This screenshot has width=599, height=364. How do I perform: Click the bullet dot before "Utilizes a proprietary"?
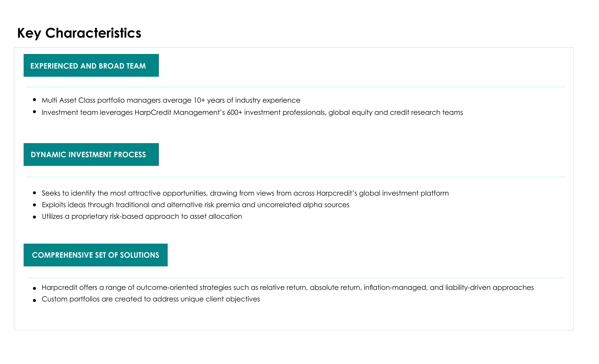[x=34, y=217]
